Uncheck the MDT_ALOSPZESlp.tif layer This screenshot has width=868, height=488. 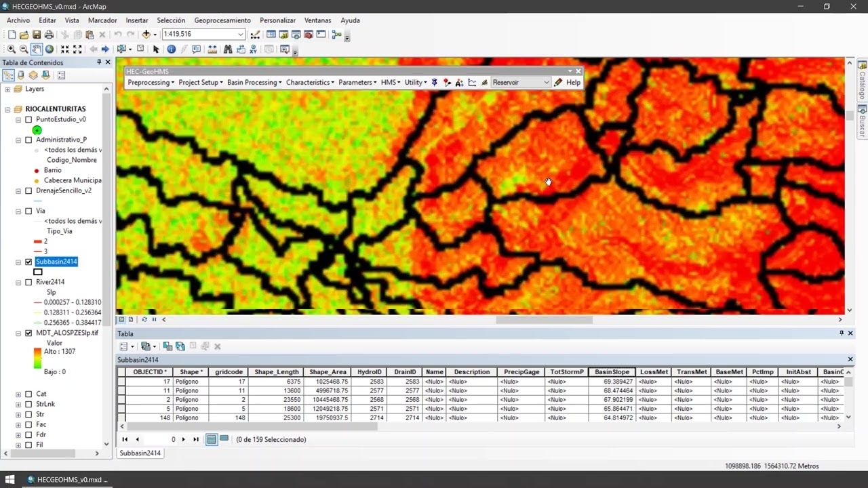(x=28, y=333)
